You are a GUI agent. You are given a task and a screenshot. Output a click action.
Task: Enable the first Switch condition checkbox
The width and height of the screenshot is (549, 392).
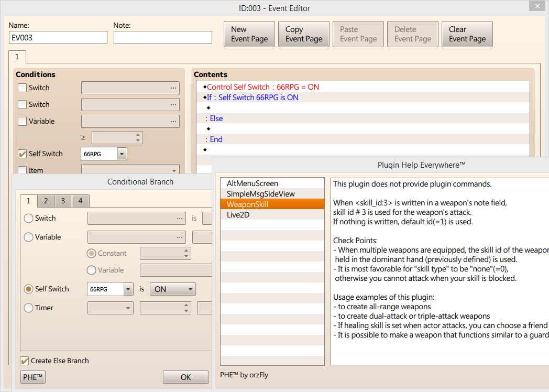22,88
